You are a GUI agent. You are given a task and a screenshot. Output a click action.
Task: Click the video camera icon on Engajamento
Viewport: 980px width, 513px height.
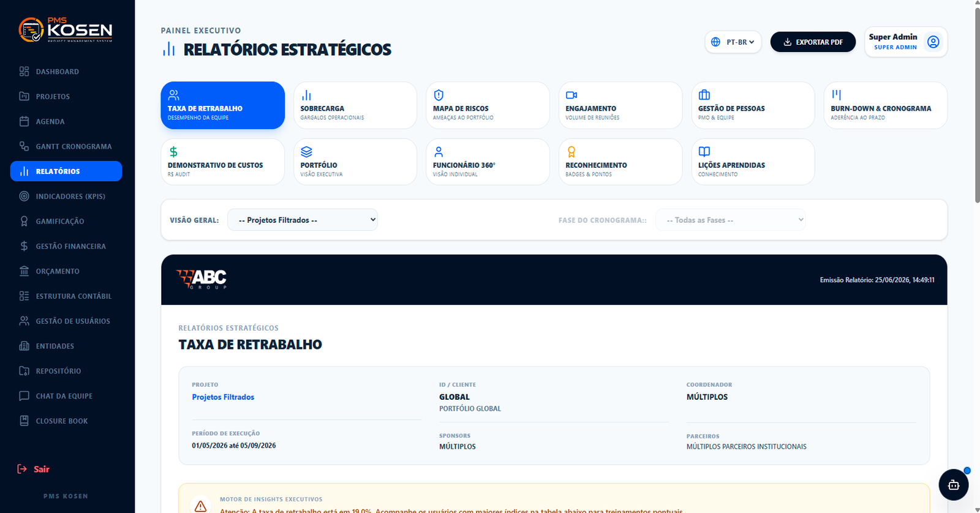(571, 95)
